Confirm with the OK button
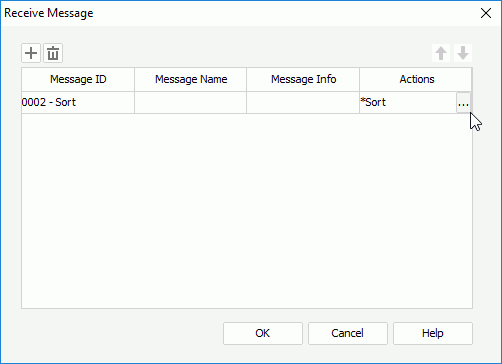The height and width of the screenshot is (364, 502). click(263, 333)
